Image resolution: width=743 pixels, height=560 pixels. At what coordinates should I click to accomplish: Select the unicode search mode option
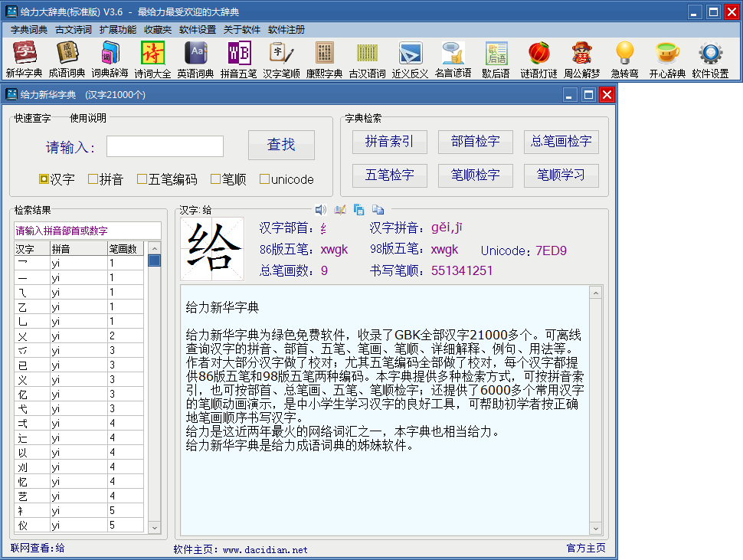pos(264,179)
